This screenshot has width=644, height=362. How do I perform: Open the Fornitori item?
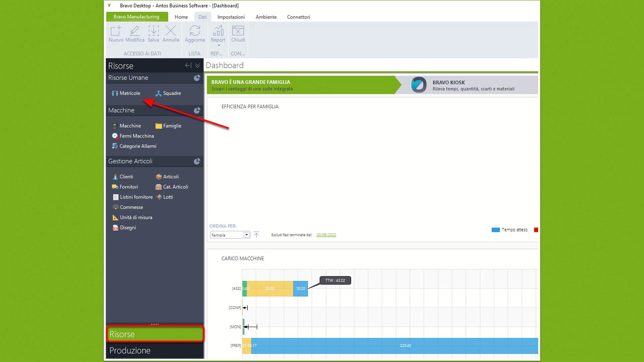coord(125,187)
